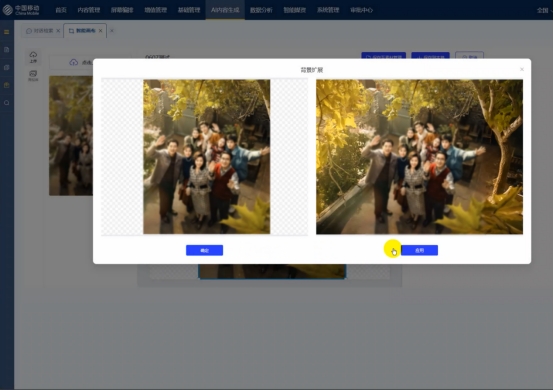Screen dimensions: 554x390
Task: Click the 确定 button under original image
Action: point(205,250)
